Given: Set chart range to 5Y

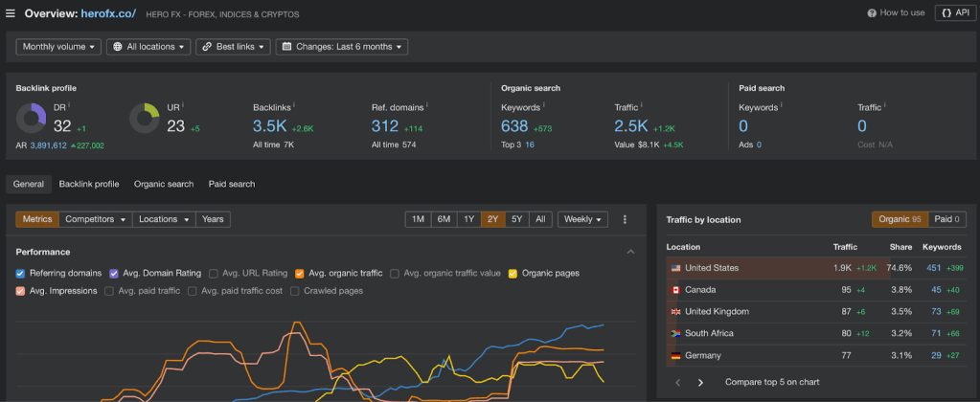Looking at the screenshot, I should (517, 219).
